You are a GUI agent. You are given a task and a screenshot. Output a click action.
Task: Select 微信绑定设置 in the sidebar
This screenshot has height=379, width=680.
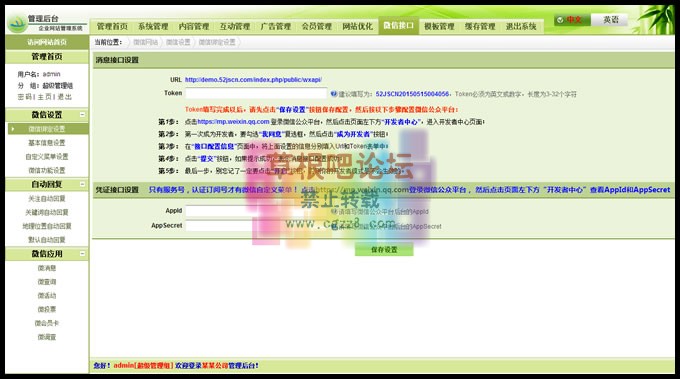47,129
